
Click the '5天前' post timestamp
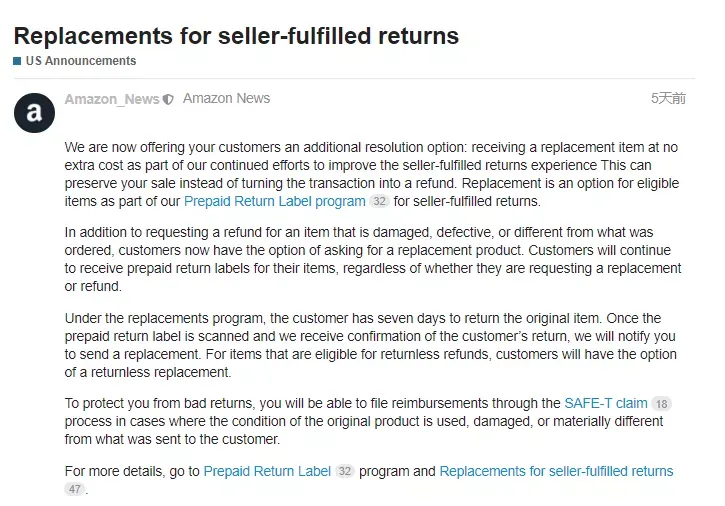coord(668,99)
